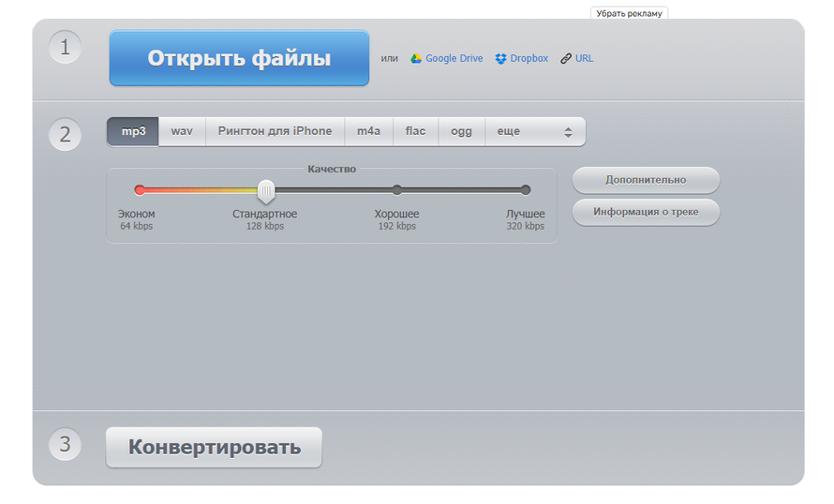Open Информация о треке
Viewport: 834px width, 504px height.
(x=646, y=212)
